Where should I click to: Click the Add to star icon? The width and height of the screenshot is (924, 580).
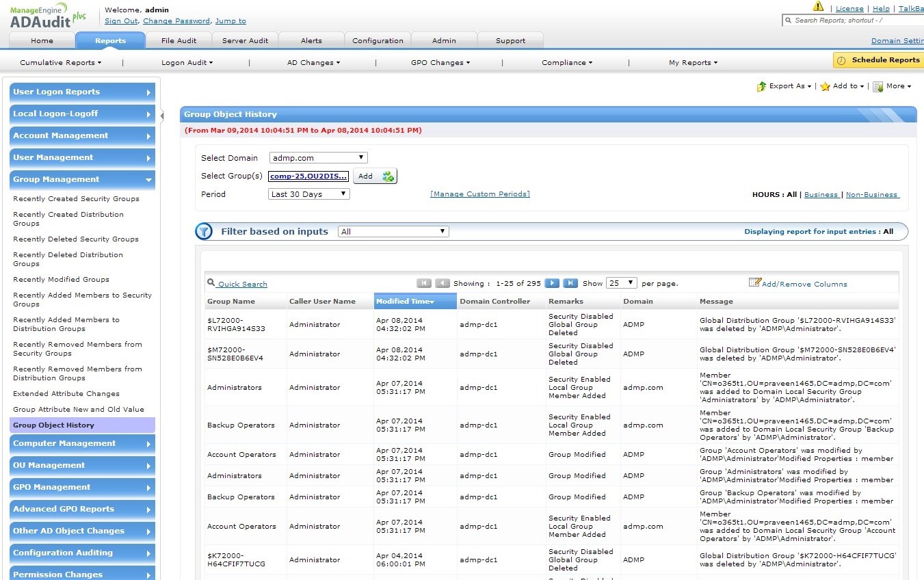coord(826,87)
